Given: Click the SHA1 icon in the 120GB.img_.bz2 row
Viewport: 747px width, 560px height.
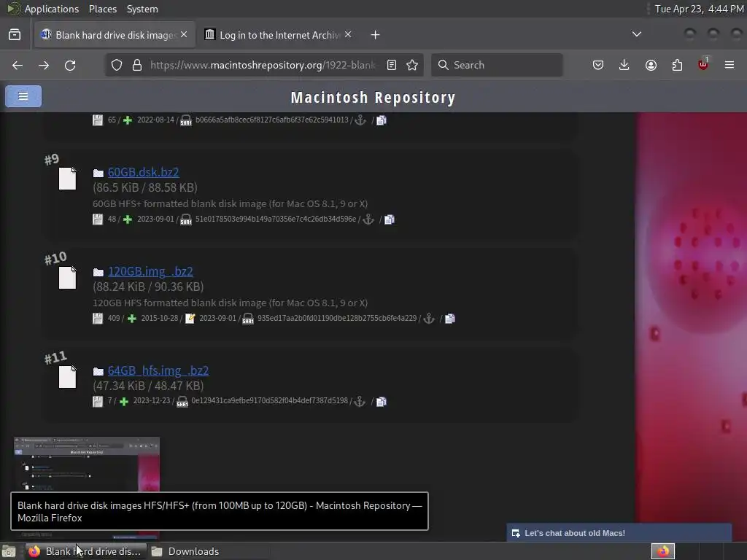Looking at the screenshot, I should [248, 319].
